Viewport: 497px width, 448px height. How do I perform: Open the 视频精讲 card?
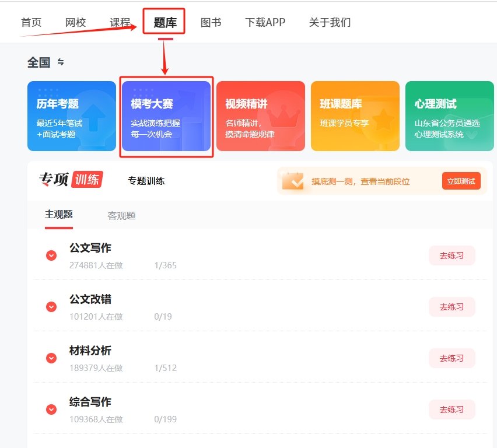tap(261, 116)
